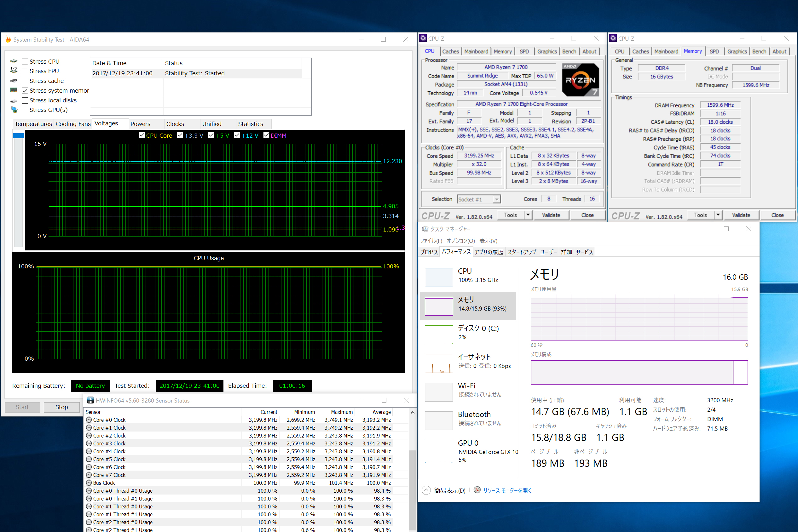Screen dimensions: 798x532
Task: Toggle the +12 V voltage graph checkbox
Action: (237, 135)
